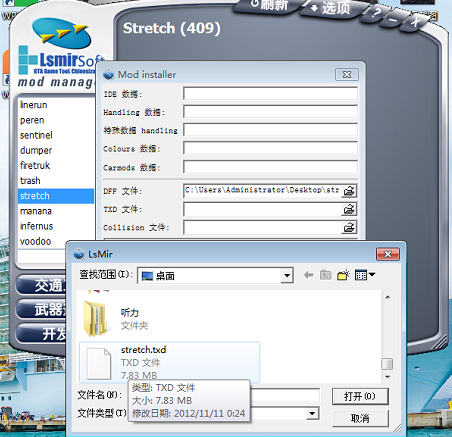Select the stretch.txd file
This screenshot has width=452, height=437.
(169, 362)
